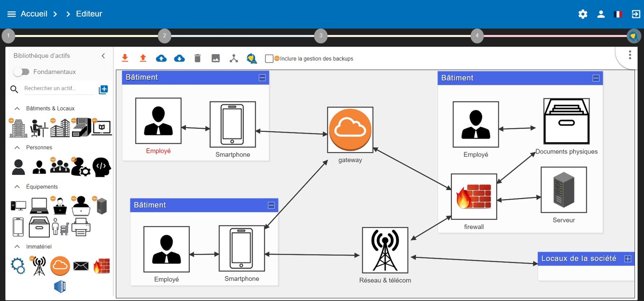Select the group of people asset
Image resolution: width=644 pixels, height=301 pixels.
[60, 166]
